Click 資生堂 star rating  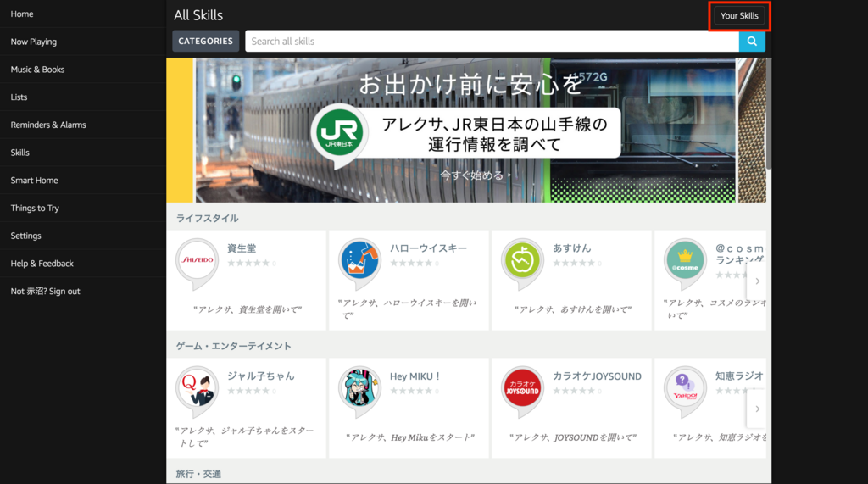[248, 263]
